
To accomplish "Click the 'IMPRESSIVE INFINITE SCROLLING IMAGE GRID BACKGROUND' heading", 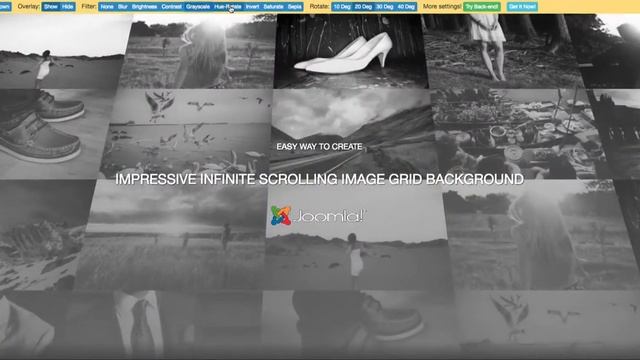I will (x=320, y=179).
